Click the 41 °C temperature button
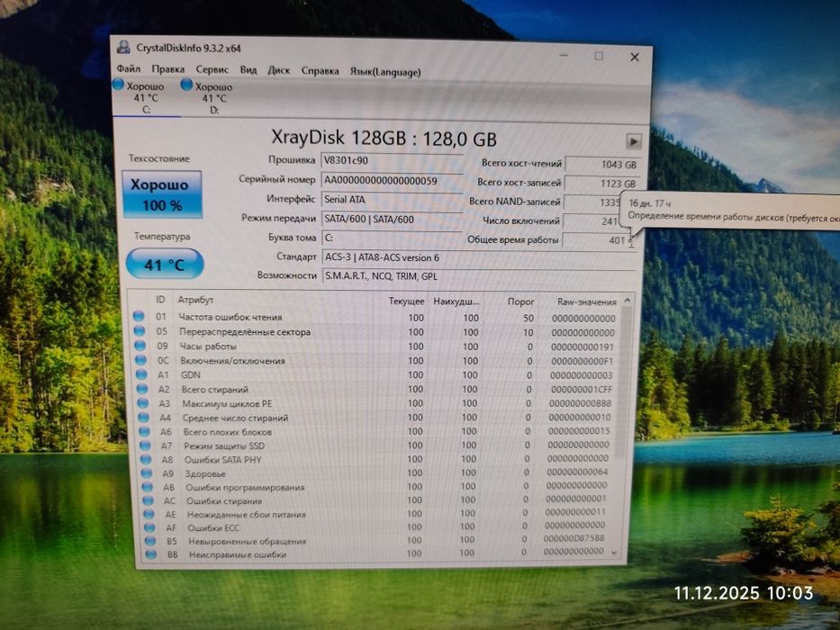 tap(165, 264)
